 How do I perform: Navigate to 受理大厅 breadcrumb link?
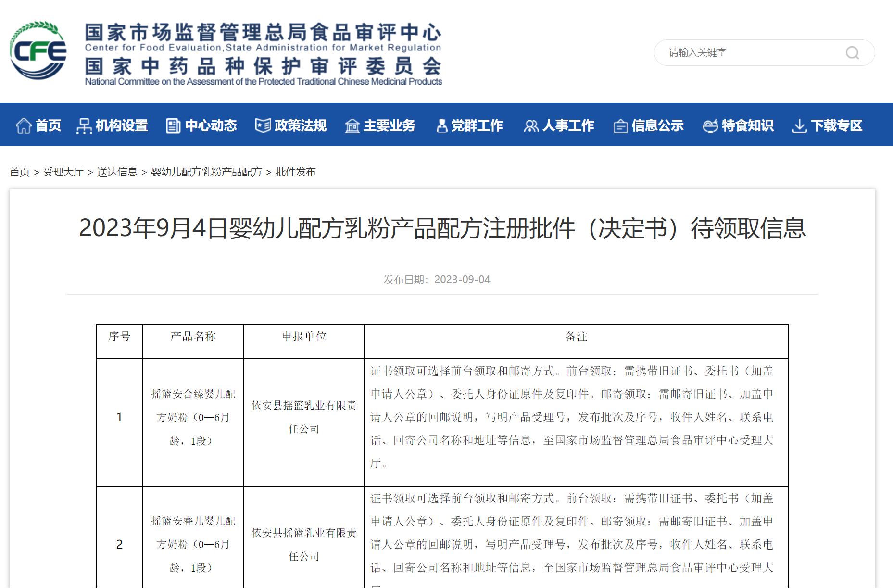pyautogui.click(x=63, y=172)
